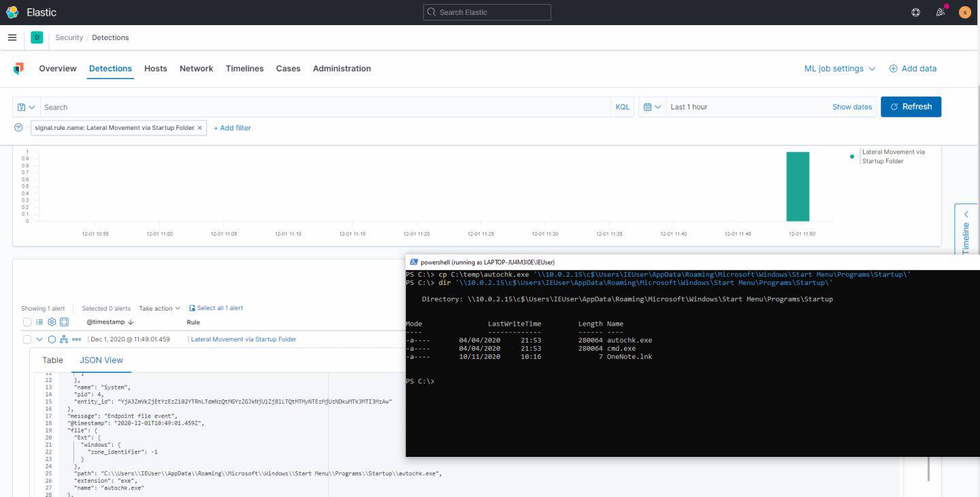Open the Take action dropdown
The height and width of the screenshot is (497, 980).
click(159, 308)
